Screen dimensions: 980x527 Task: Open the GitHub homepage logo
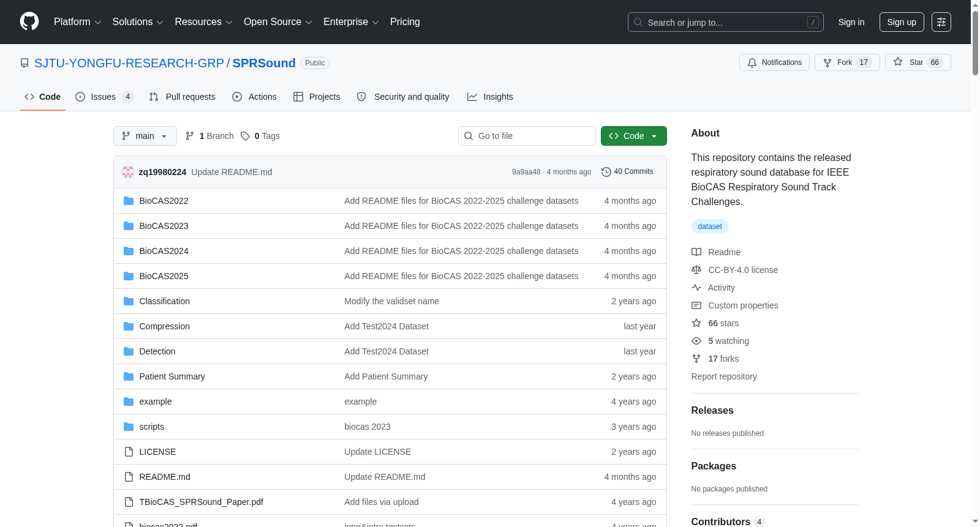29,21
